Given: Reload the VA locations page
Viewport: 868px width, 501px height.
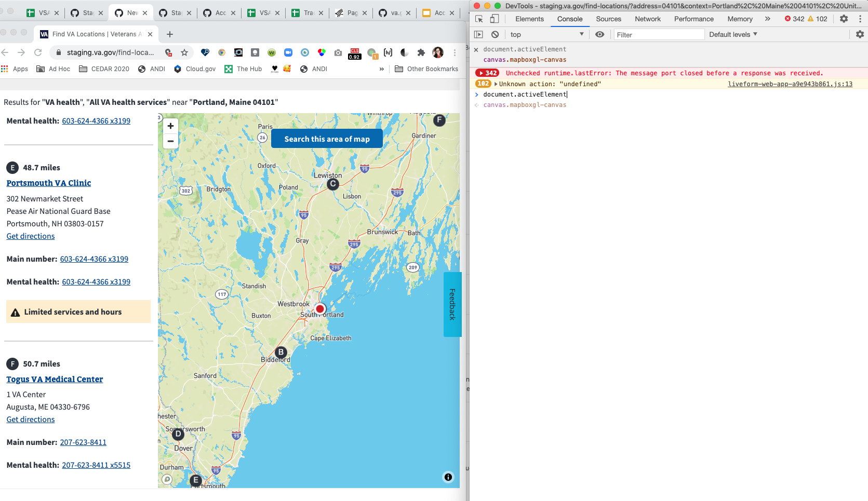Looking at the screenshot, I should click(x=38, y=52).
